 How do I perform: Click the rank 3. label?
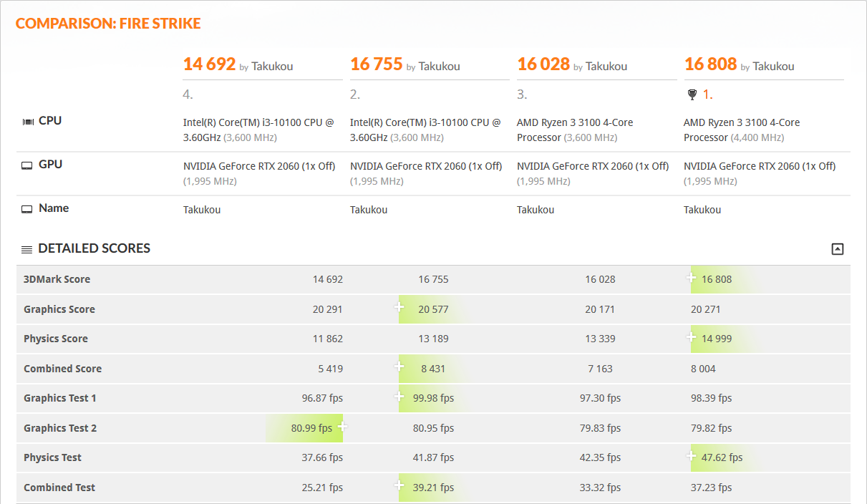click(x=522, y=94)
